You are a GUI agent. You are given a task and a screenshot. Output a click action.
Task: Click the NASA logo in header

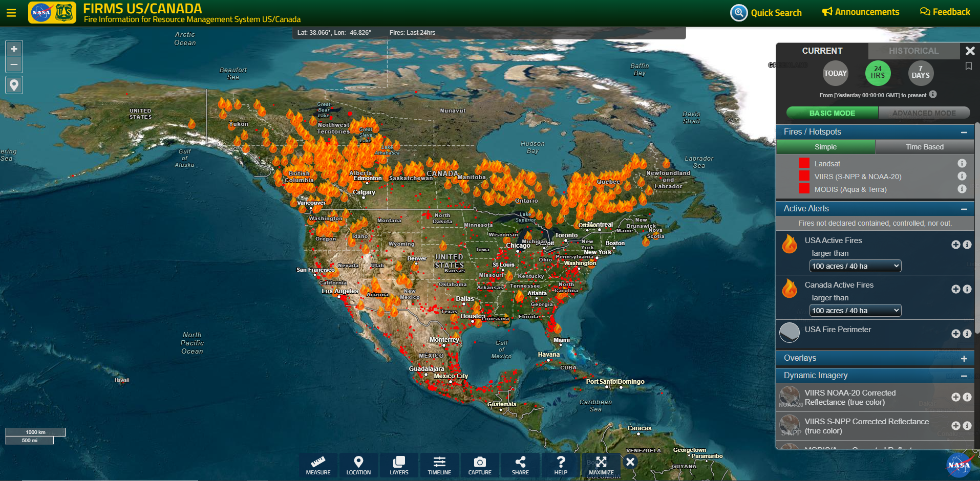(x=41, y=12)
